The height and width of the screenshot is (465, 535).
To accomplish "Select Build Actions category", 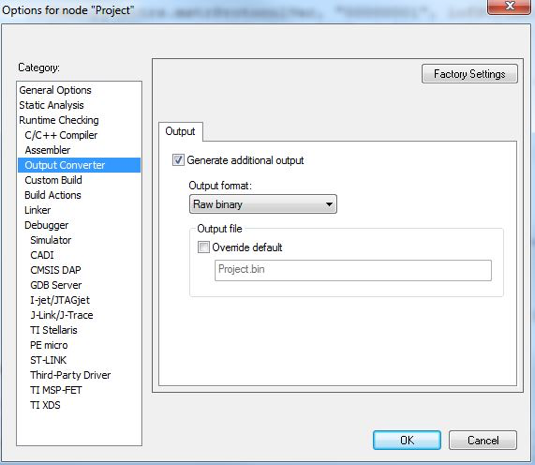I will 53,195.
